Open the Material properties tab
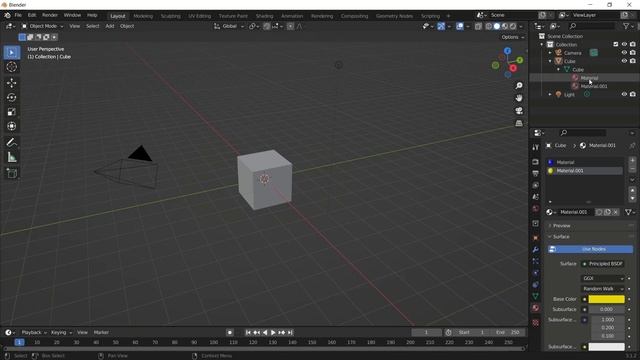Image resolution: width=640 pixels, height=360 pixels. pos(536,308)
